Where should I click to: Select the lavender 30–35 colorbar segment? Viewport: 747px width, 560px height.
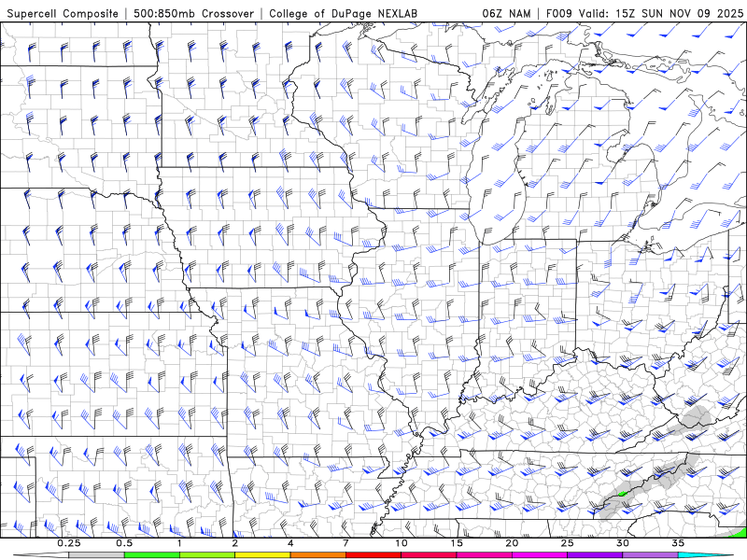650,555
